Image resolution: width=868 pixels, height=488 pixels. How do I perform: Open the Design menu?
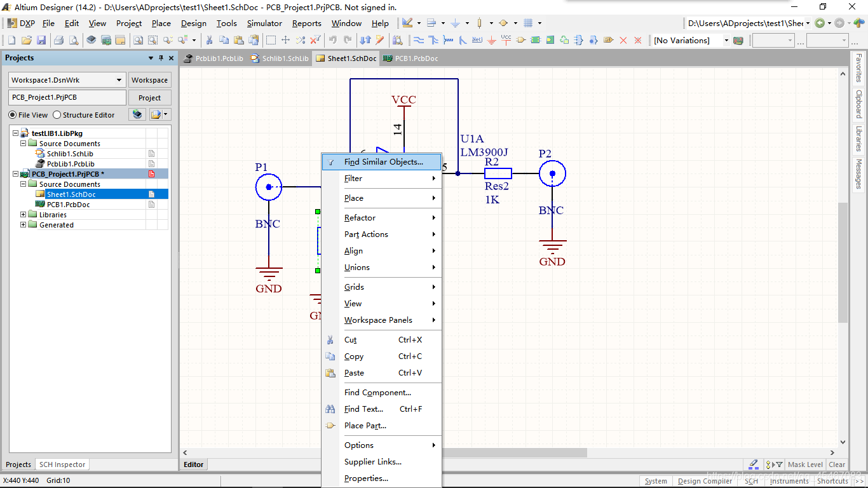pyautogui.click(x=194, y=23)
